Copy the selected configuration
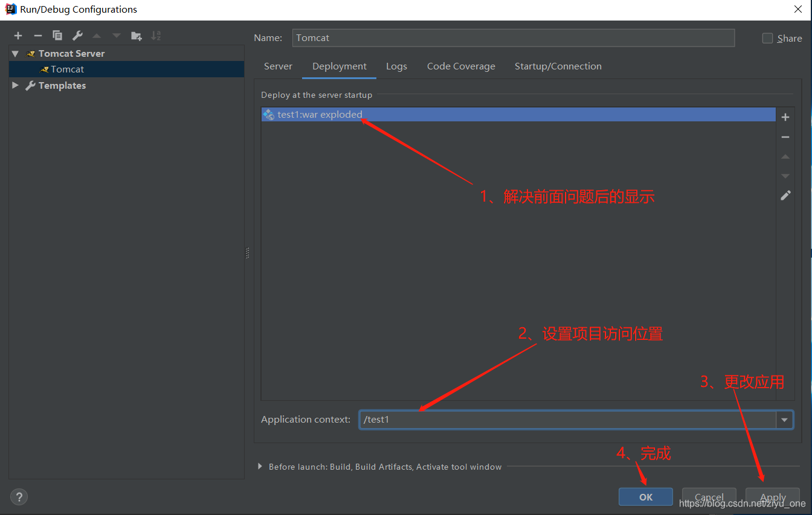Viewport: 812px width, 515px height. pyautogui.click(x=57, y=36)
